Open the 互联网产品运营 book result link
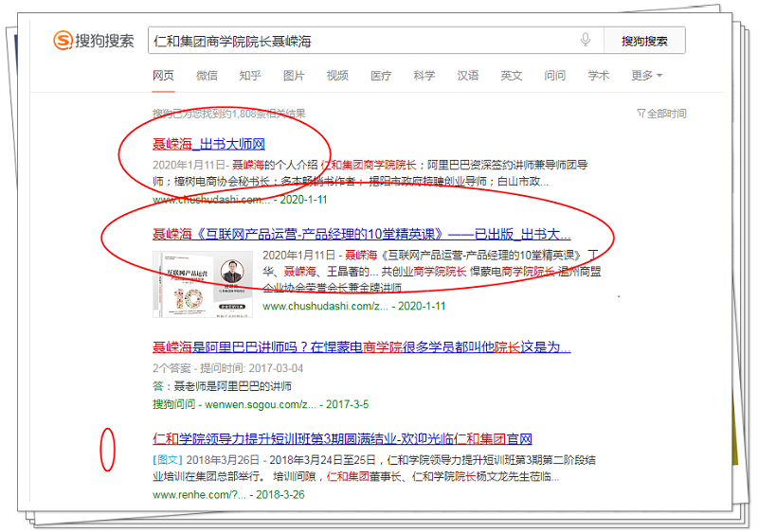Screen dimensions: 758x532 (x=361, y=234)
